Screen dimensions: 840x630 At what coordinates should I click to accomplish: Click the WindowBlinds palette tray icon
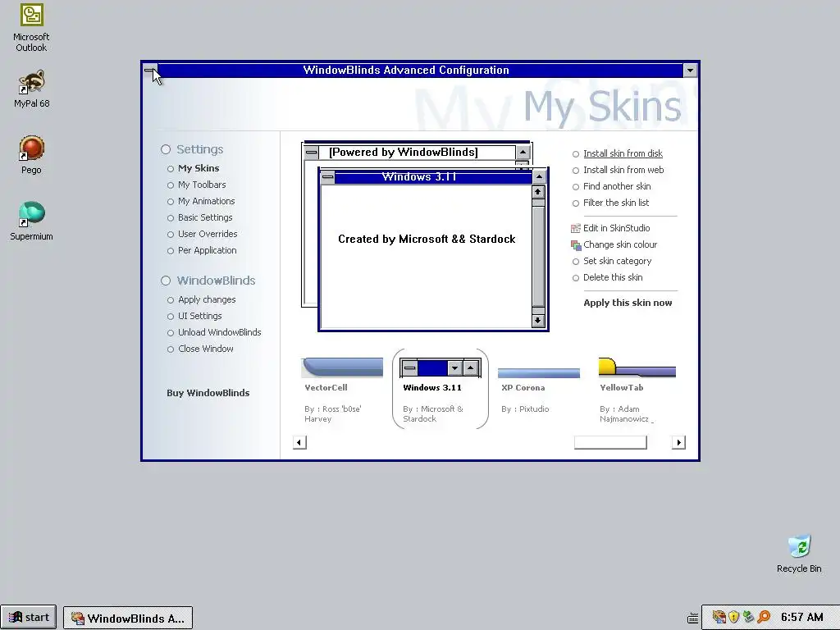pos(719,617)
